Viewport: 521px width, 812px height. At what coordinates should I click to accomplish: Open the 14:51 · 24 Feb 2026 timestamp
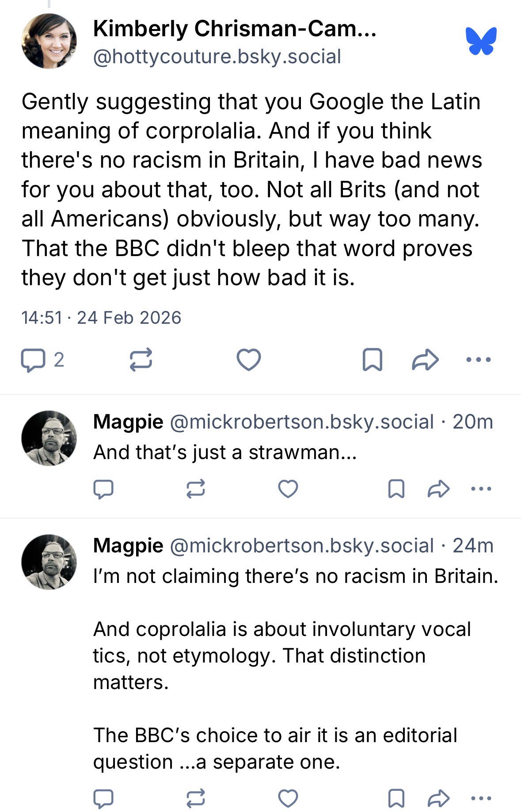(101, 318)
